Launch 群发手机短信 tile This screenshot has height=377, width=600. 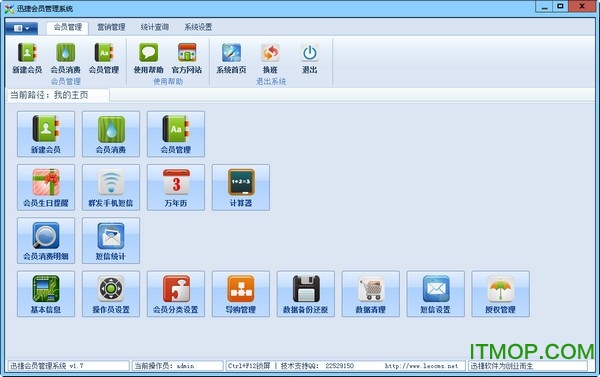(111, 188)
